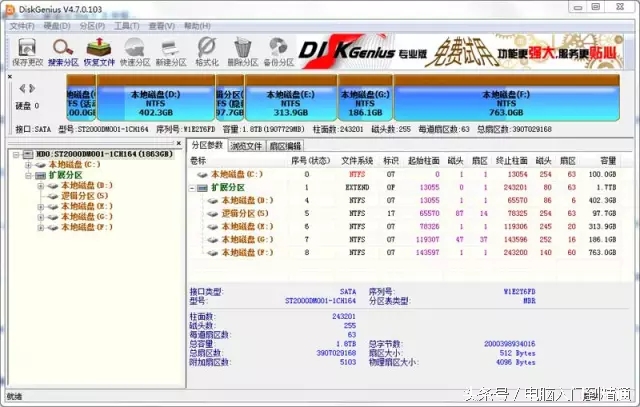Collapse 扩展分区 node in tree
The height and width of the screenshot is (407, 640).
(29, 176)
